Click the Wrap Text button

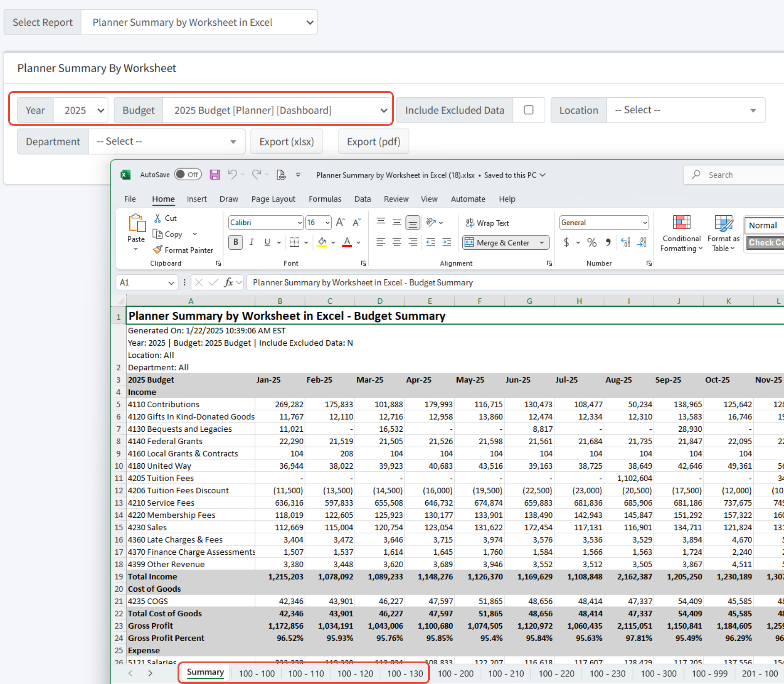point(487,223)
